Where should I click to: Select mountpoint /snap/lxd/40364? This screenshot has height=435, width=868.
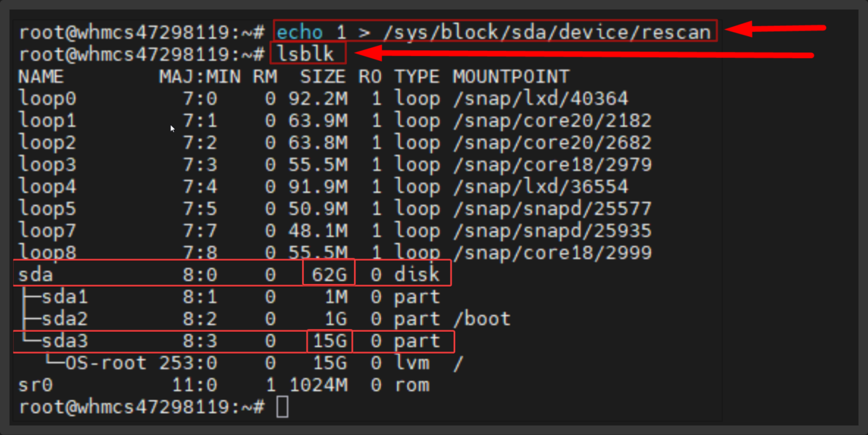[540, 98]
